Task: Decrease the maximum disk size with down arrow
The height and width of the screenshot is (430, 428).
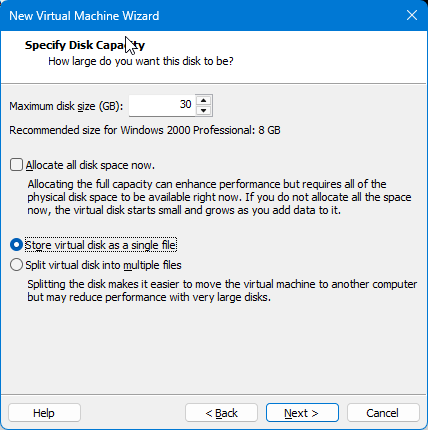Action: pos(204,110)
